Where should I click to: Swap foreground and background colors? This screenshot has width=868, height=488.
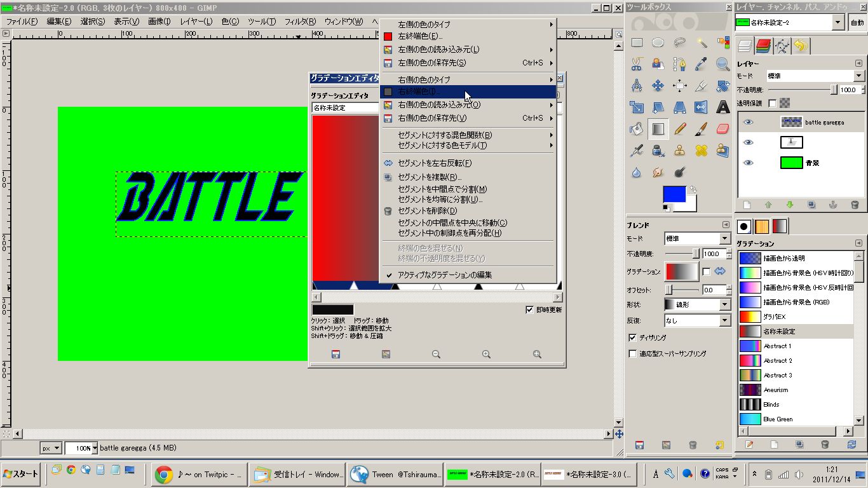coord(693,189)
